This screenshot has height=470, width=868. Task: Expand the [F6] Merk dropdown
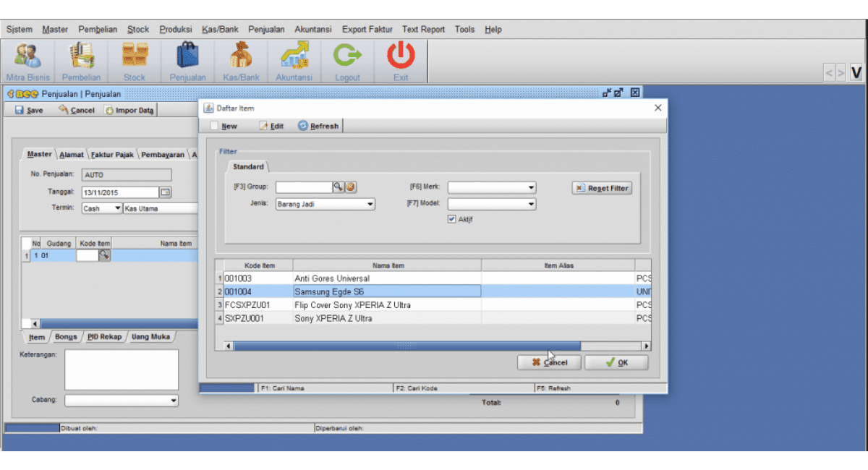tap(532, 188)
